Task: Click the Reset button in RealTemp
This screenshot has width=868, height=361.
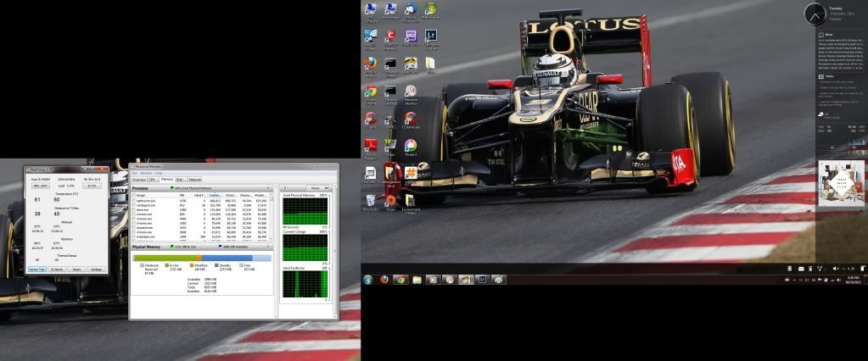Action: pos(77,269)
